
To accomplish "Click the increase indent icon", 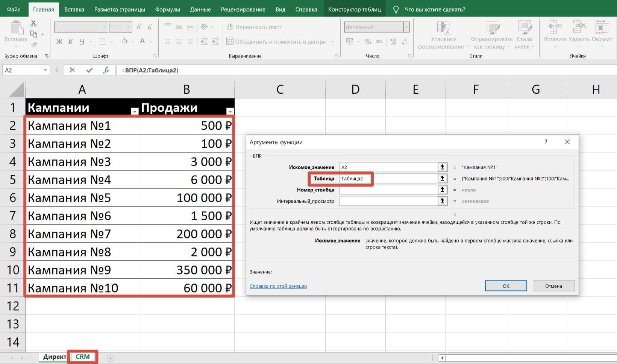I will (x=215, y=42).
